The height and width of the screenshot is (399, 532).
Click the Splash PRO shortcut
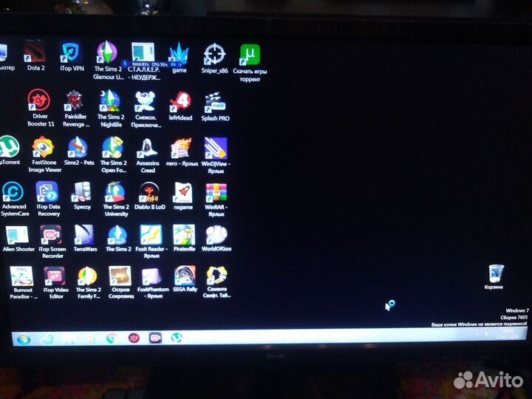click(214, 102)
